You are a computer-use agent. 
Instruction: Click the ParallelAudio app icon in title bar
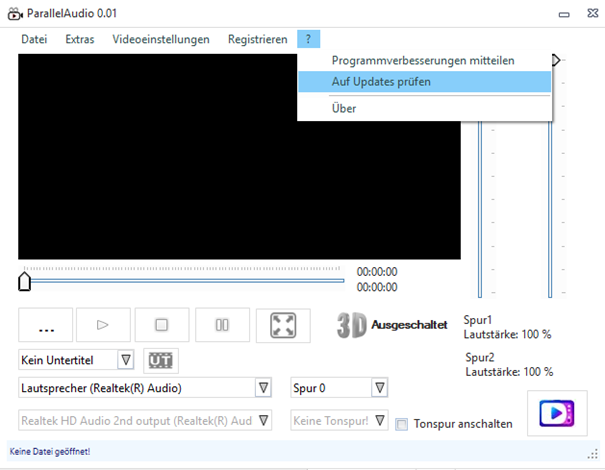[15, 14]
